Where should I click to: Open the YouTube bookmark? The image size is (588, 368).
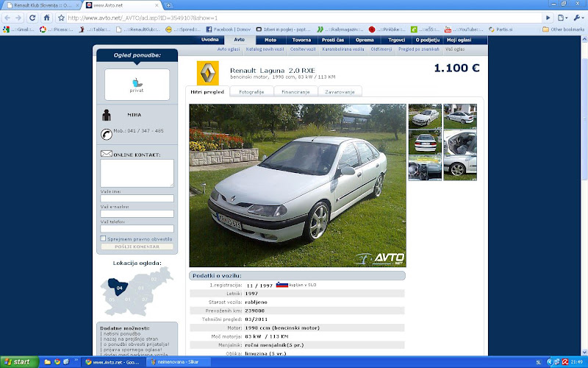[x=464, y=29]
